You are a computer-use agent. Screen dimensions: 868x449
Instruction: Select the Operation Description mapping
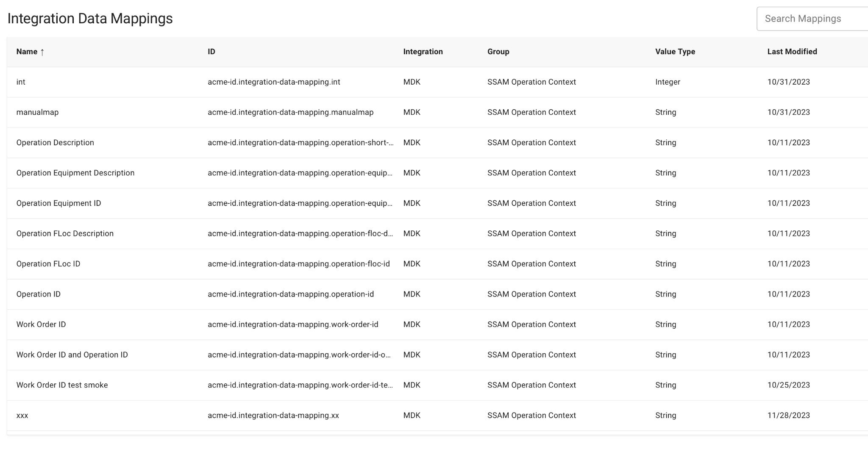pos(437,143)
